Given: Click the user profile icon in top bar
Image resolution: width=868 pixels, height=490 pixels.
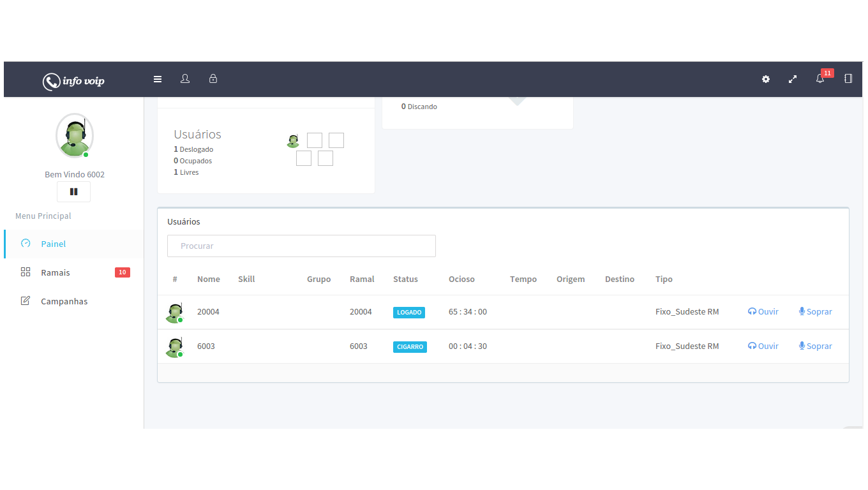Looking at the screenshot, I should click(x=185, y=79).
